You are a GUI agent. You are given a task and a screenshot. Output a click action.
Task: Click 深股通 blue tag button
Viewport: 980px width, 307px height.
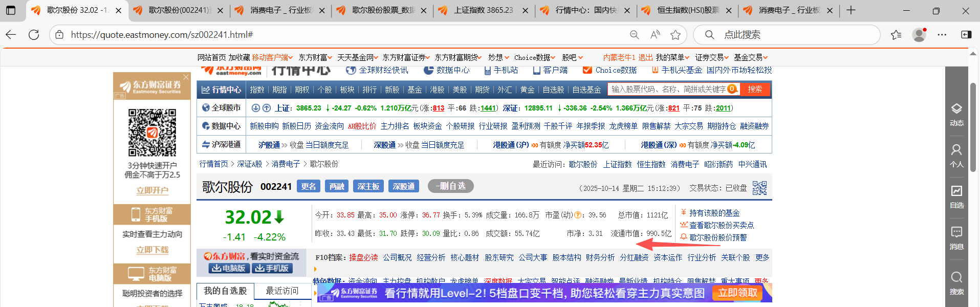point(404,186)
